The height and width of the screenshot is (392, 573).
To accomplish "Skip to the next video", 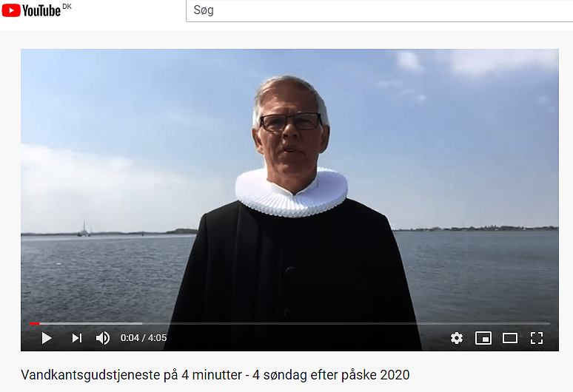I will (x=77, y=338).
